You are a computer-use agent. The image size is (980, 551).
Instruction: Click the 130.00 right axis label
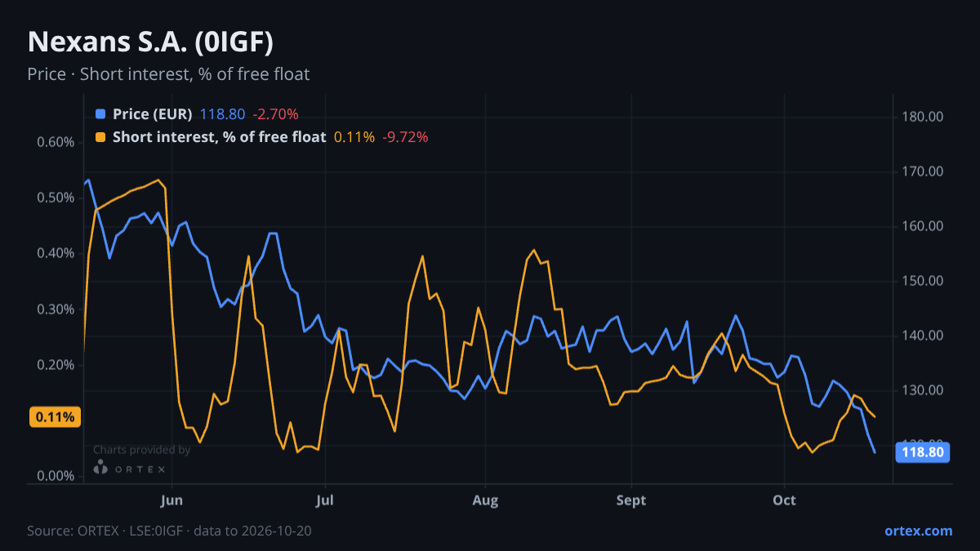click(x=923, y=390)
